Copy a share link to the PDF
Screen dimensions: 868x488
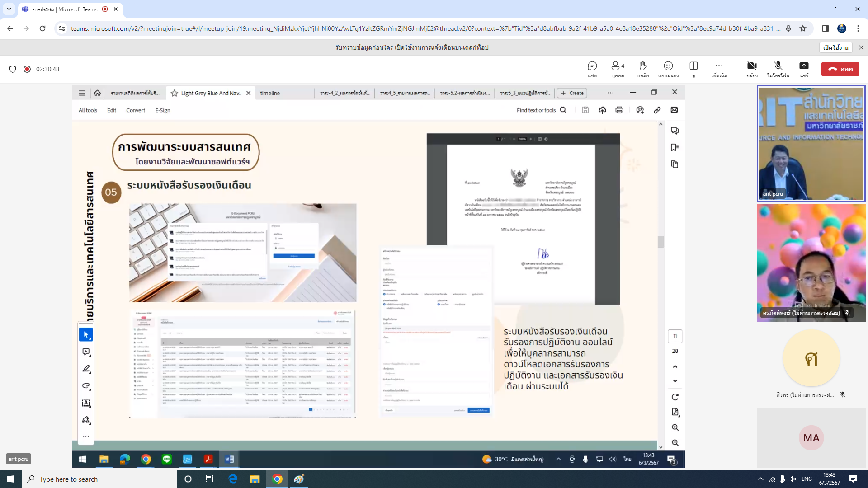click(657, 110)
